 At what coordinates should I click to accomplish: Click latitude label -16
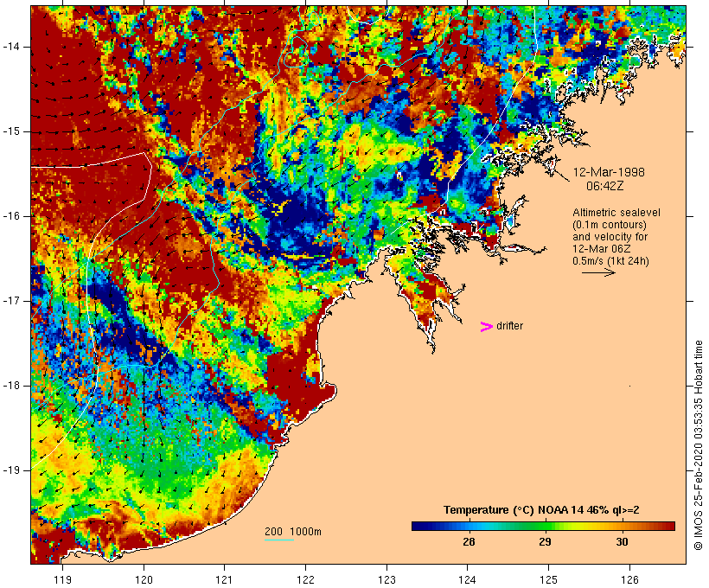(x=11, y=216)
